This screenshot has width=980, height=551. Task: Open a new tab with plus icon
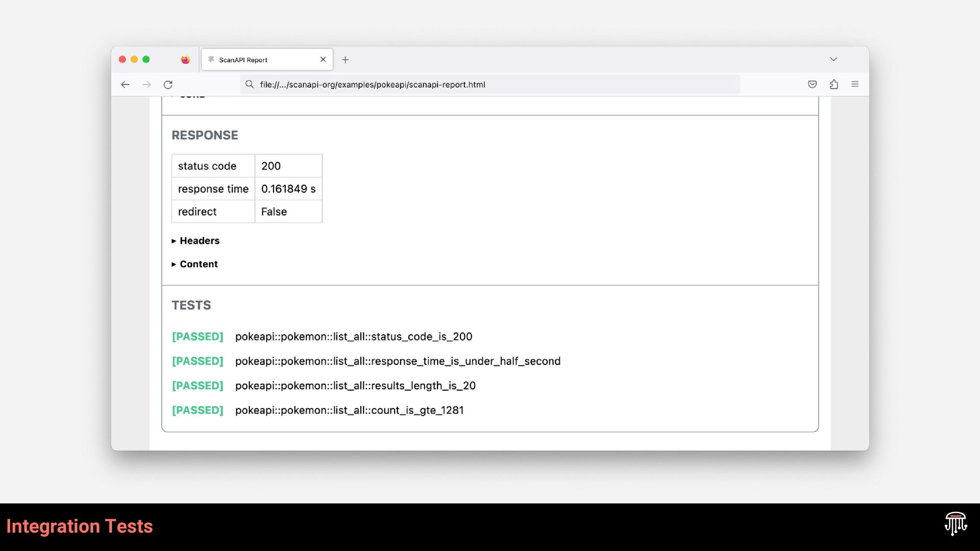pyautogui.click(x=346, y=60)
